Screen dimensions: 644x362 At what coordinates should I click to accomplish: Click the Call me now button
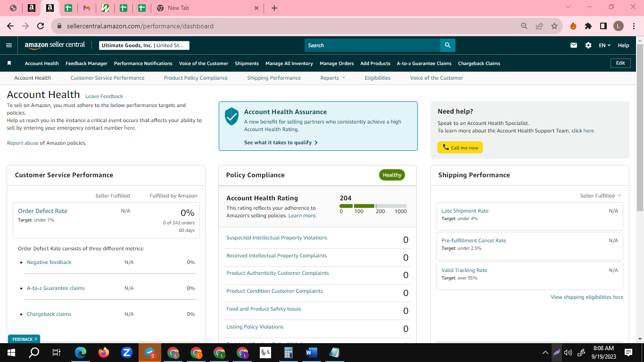460,148
